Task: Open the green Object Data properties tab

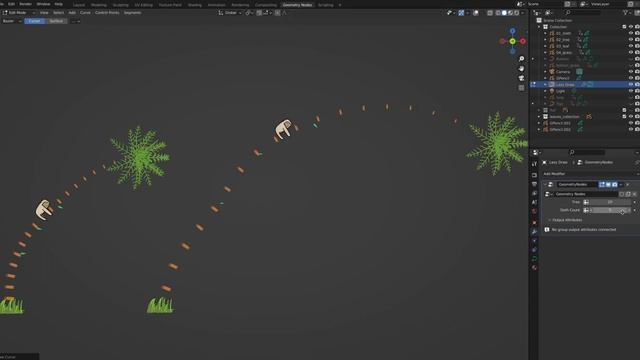Action: click(x=534, y=259)
